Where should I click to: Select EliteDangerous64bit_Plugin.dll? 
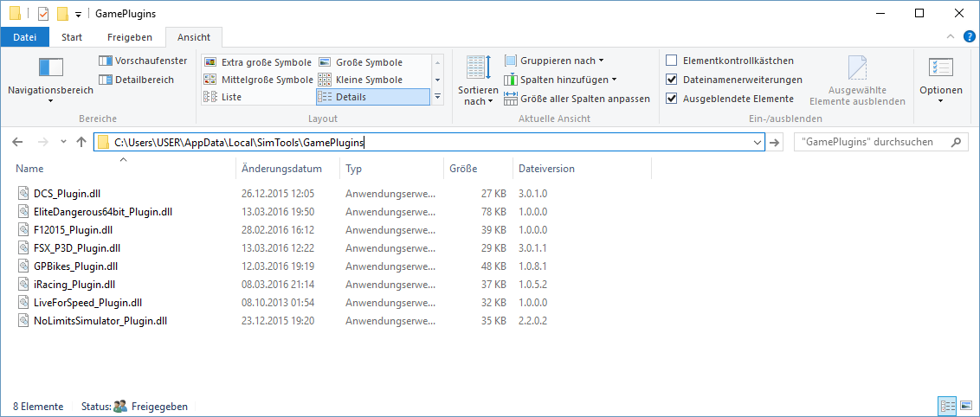coord(103,212)
